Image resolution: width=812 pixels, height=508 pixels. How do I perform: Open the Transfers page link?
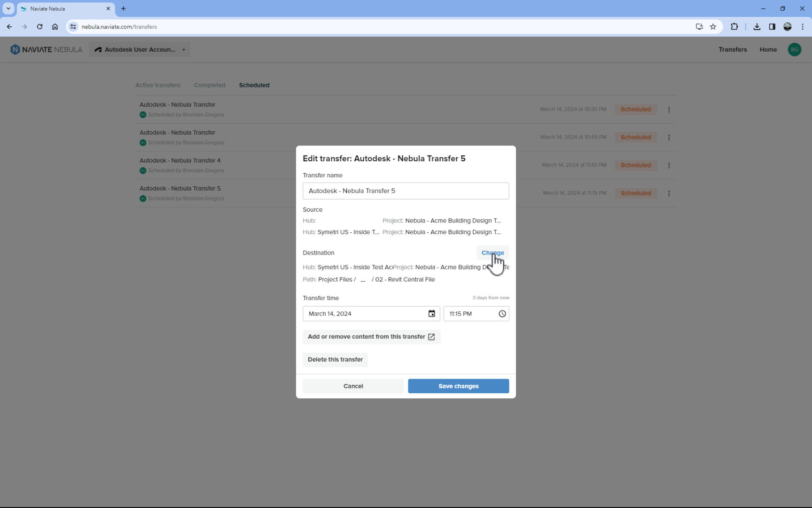[x=733, y=49]
